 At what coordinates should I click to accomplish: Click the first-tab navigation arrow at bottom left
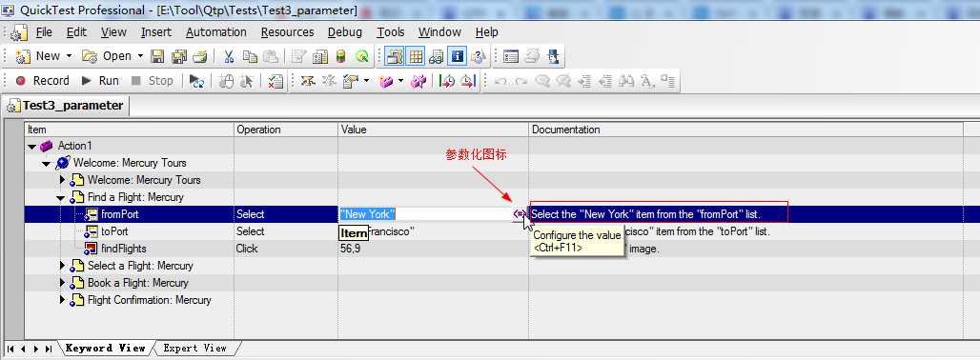(10, 349)
